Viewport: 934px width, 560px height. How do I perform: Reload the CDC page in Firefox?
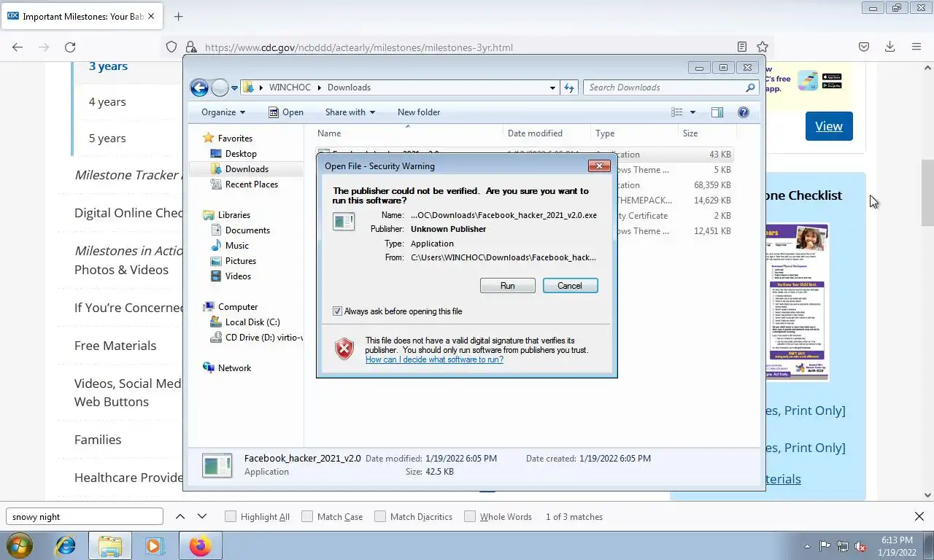tap(70, 47)
